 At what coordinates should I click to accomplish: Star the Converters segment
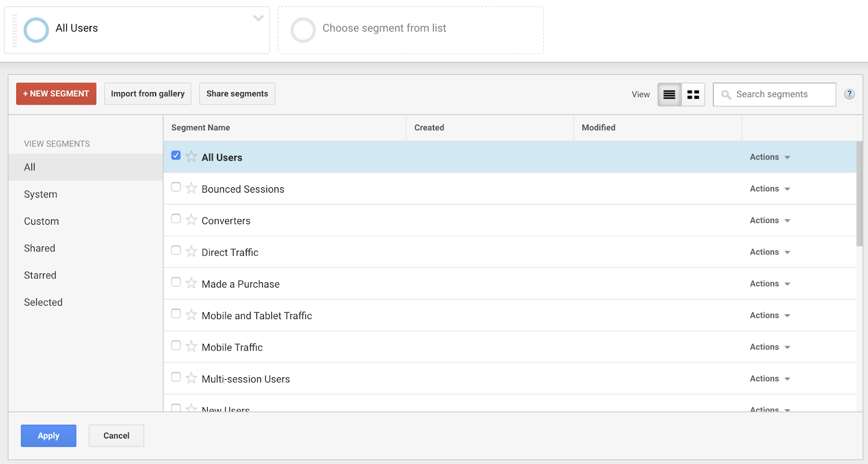point(191,220)
